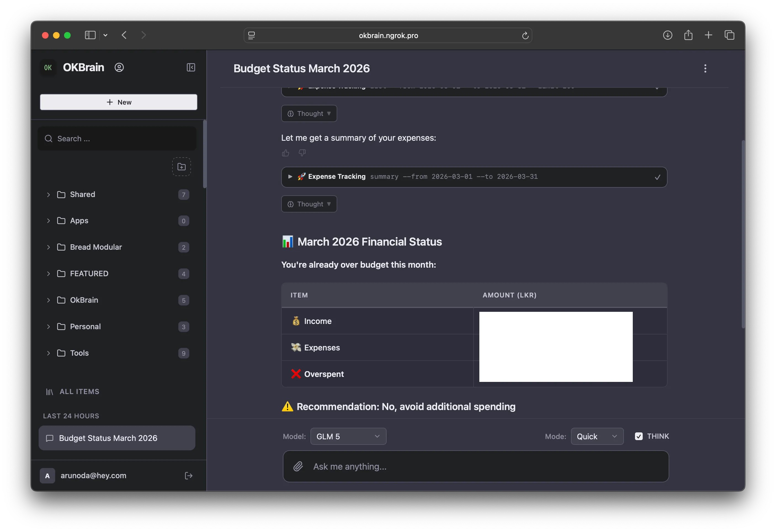Sign out using the logout icon
This screenshot has width=776, height=532.
click(189, 475)
